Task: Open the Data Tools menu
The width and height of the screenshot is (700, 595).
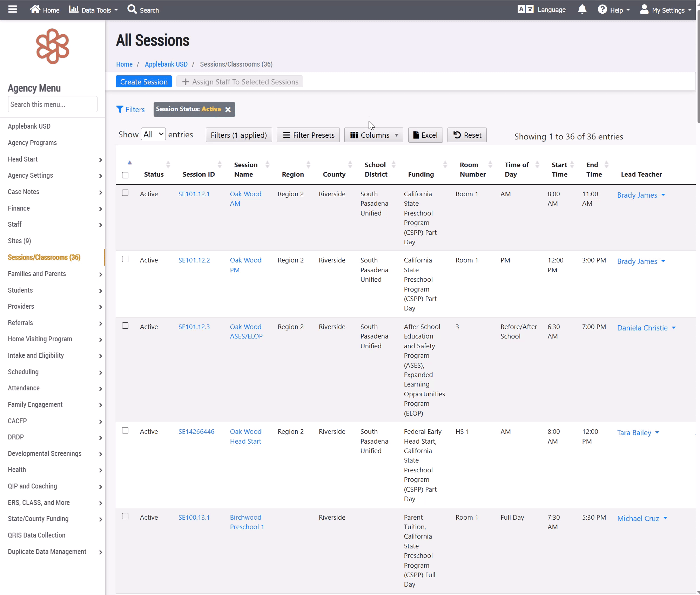Action: point(93,10)
